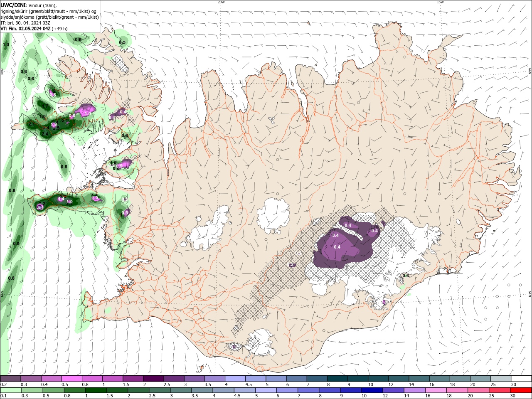Image resolution: width=532 pixels, height=399 pixels.
Task: Pick the darkest purple swatch starting at 2, upper scale
Action: click(x=153, y=379)
